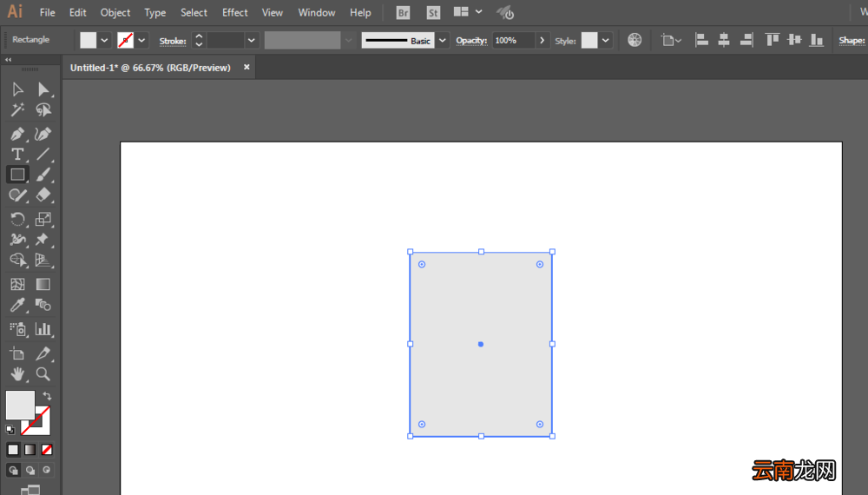Select the Pen tool
This screenshot has width=868, height=495.
(17, 134)
